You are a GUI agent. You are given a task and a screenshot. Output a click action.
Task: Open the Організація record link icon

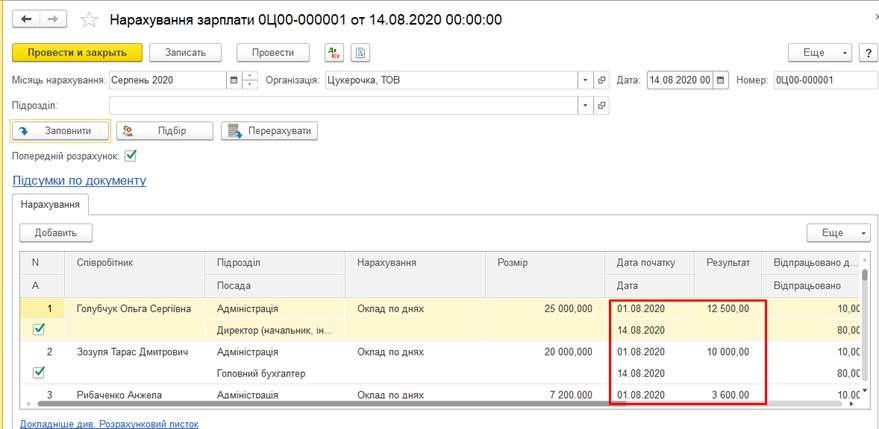[x=602, y=80]
